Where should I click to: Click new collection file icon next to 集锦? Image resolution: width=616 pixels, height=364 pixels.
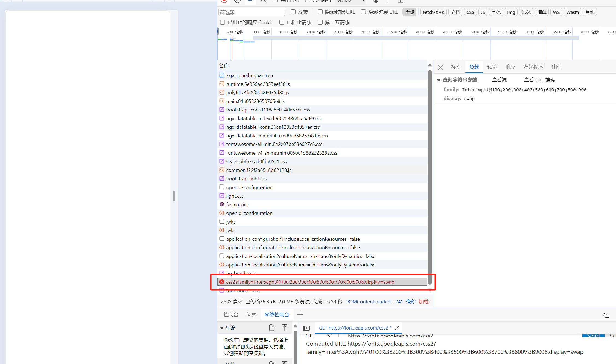pyautogui.click(x=271, y=328)
